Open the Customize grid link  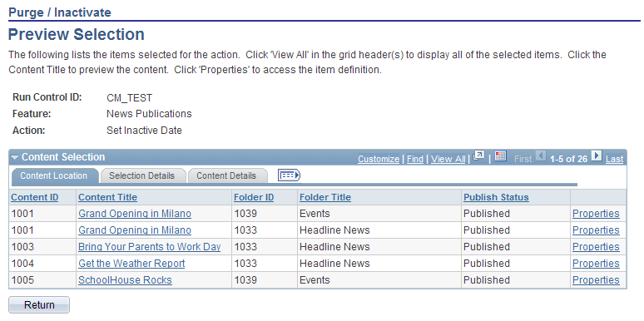(x=379, y=159)
